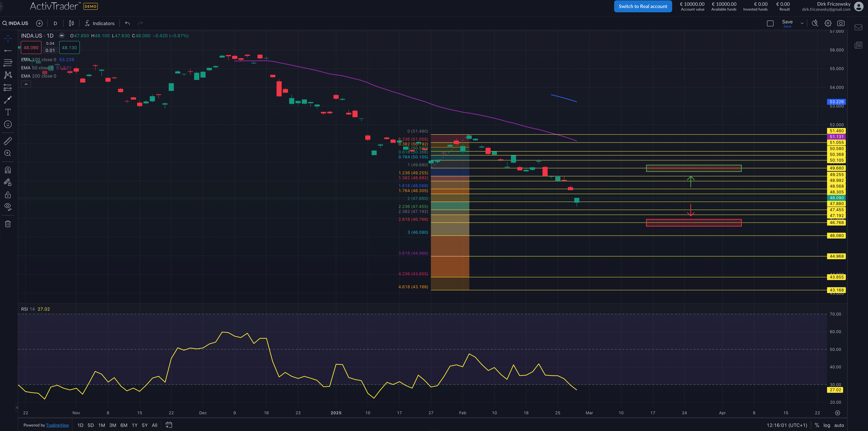The height and width of the screenshot is (431, 868).
Task: Activate the magnet snapping mode
Action: [x=8, y=170]
